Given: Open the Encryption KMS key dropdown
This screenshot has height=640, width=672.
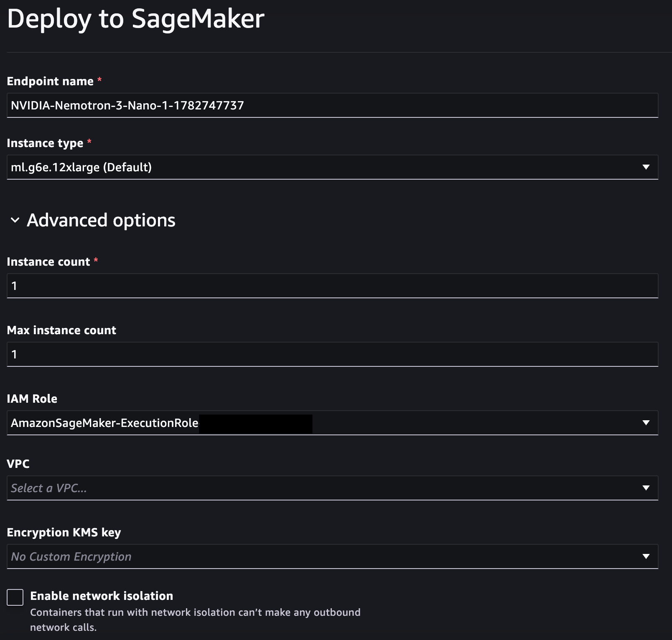Looking at the screenshot, I should point(332,556).
